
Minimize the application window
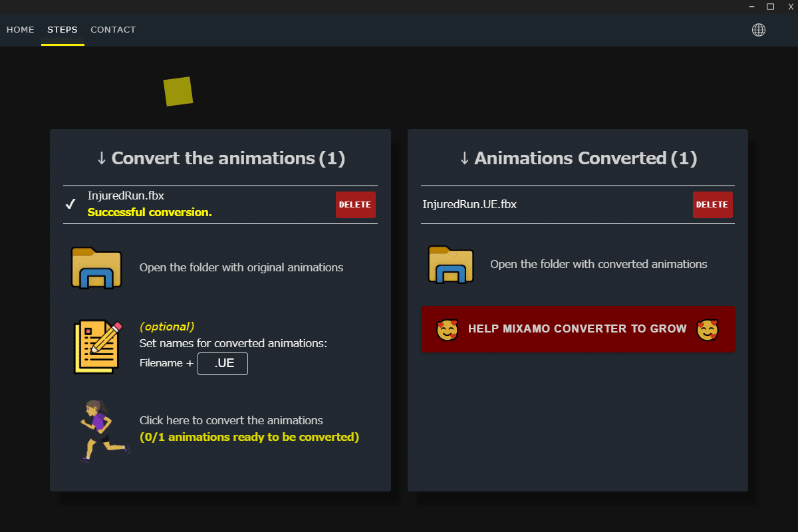click(751, 7)
